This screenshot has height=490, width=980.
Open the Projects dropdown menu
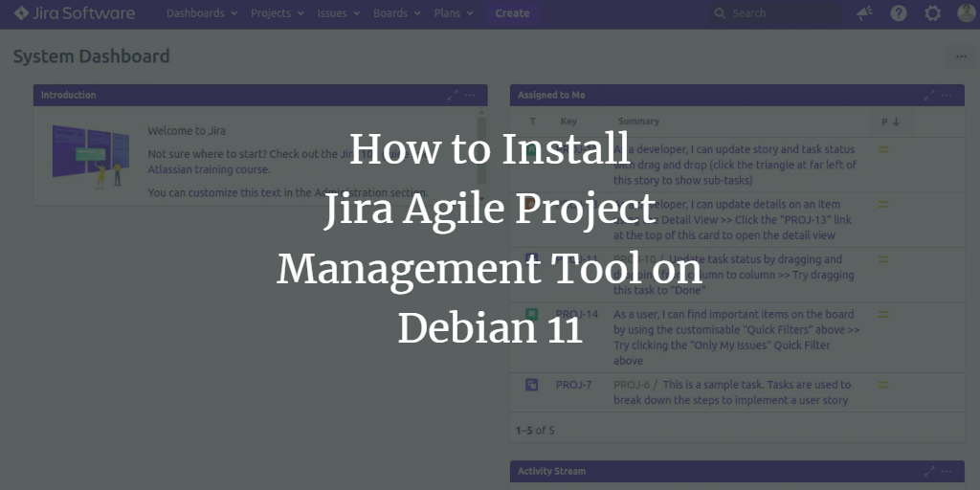coord(277,13)
